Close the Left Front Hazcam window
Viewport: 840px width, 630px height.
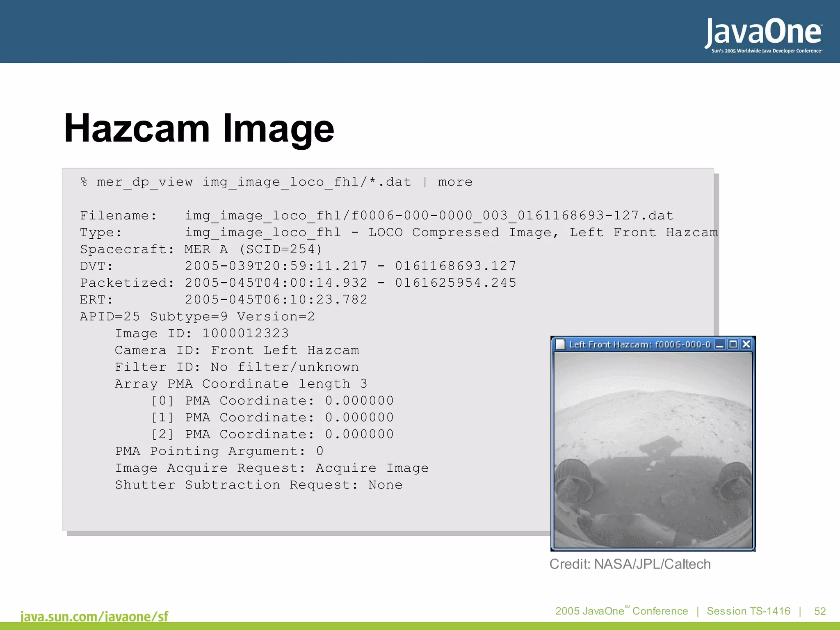pyautogui.click(x=746, y=345)
